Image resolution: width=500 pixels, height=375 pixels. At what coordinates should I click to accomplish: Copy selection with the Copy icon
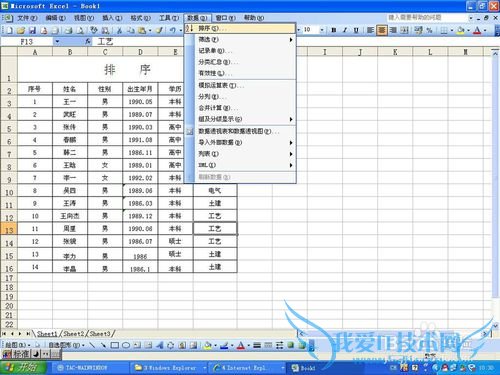[130, 30]
